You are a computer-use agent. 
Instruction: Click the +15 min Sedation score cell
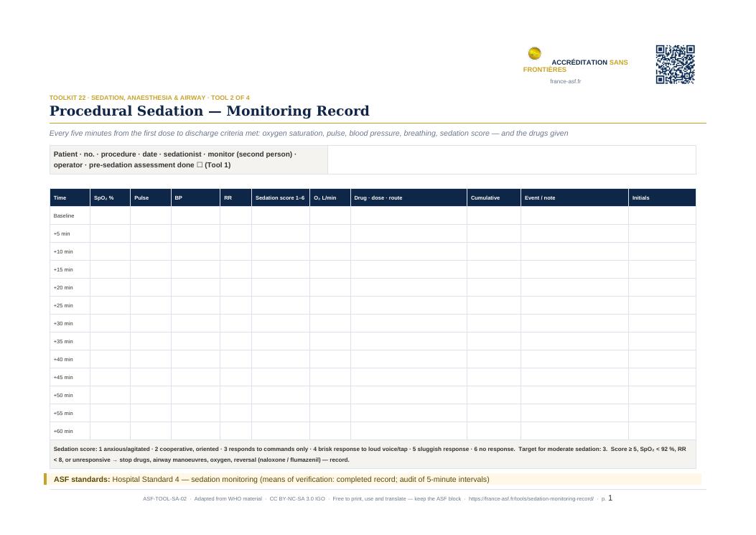281,270
